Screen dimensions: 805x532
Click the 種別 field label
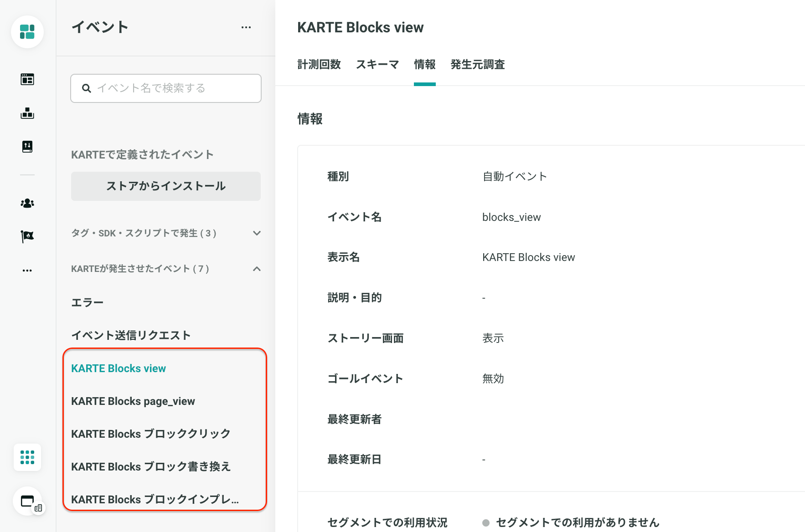(338, 176)
